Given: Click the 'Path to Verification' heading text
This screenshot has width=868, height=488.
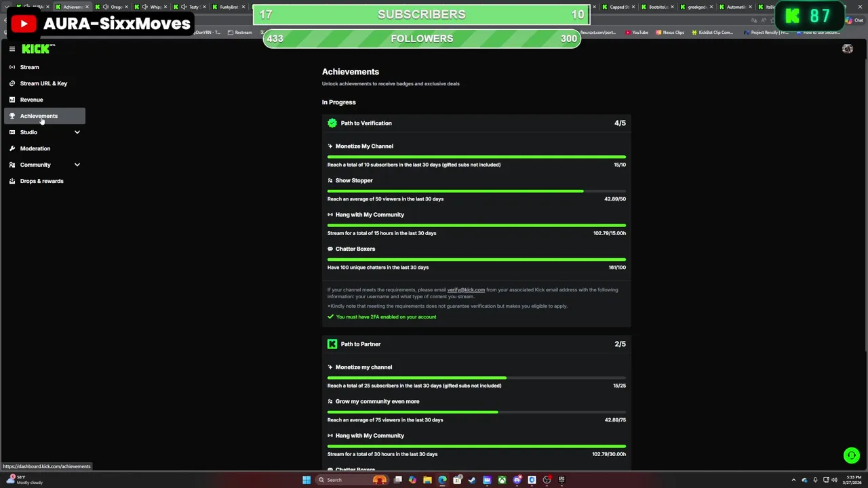Looking at the screenshot, I should (366, 123).
